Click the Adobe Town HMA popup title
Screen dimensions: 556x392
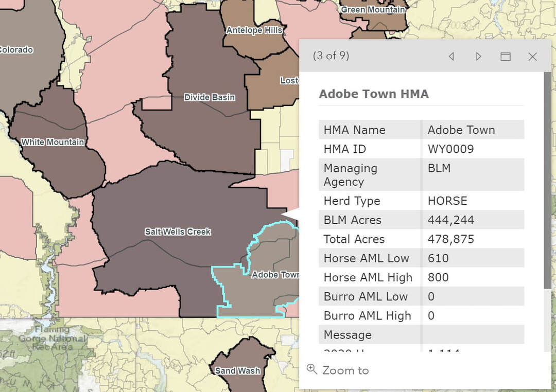374,94
